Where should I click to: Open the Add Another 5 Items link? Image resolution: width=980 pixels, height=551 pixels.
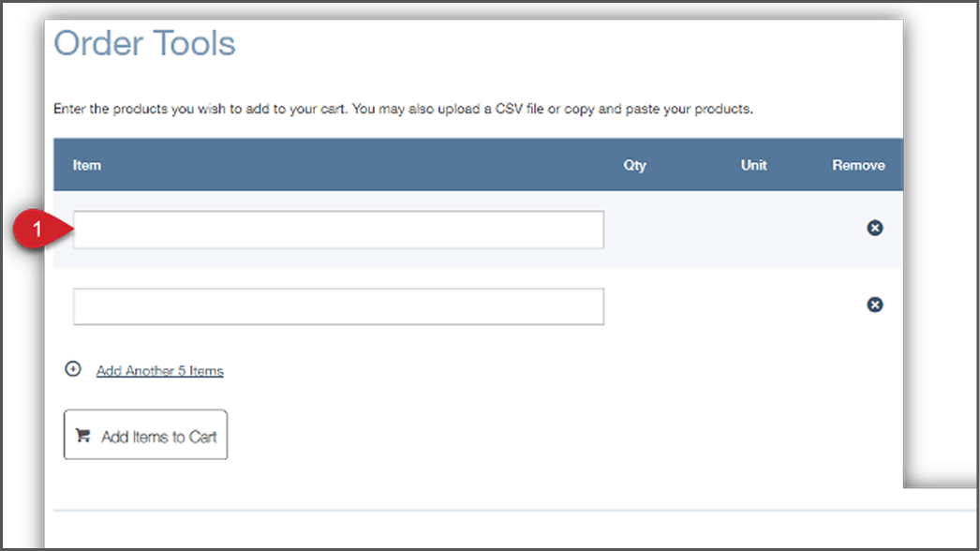159,370
